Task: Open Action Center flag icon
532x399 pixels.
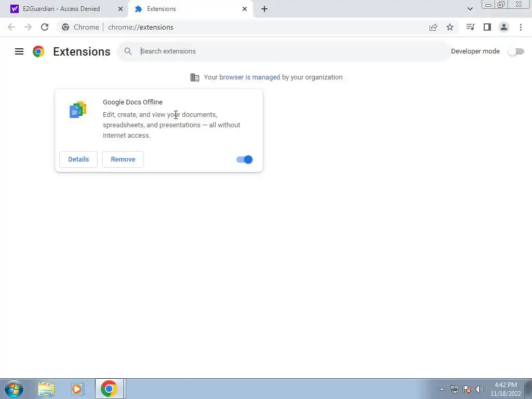Action: tap(467, 389)
